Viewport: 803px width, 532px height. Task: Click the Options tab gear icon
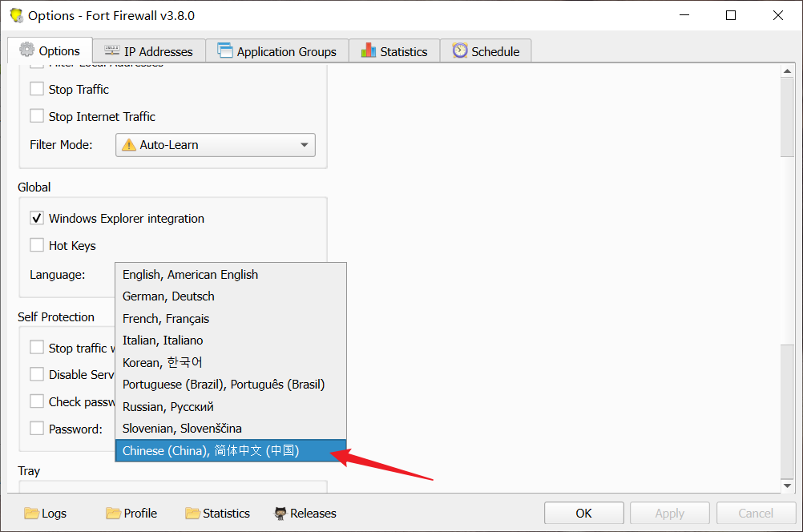26,50
